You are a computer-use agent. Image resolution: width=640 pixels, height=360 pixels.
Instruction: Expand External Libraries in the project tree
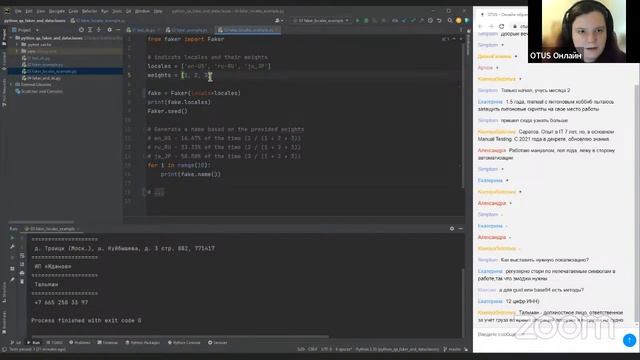click(x=11, y=84)
